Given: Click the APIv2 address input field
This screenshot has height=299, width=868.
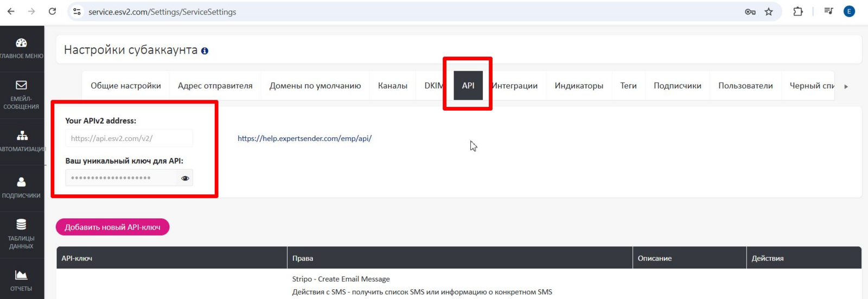Looking at the screenshot, I should [129, 138].
